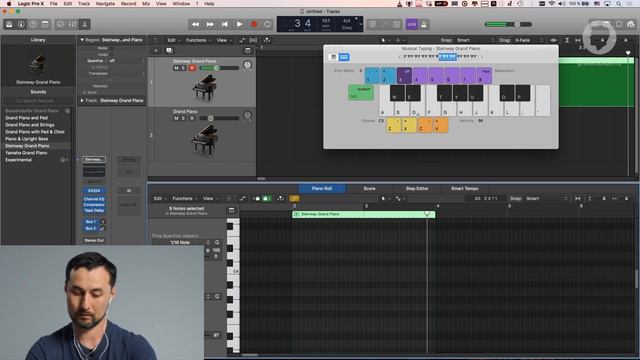This screenshot has width=640, height=360.
Task: Open the Tracks area Snap dropdown
Action: click(475, 40)
